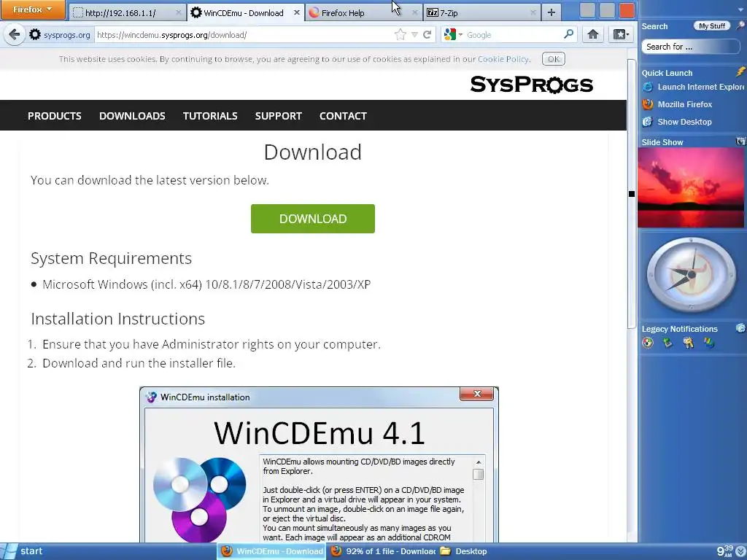Click the Slide Show header camera icon
The height and width of the screenshot is (560, 747).
[x=740, y=141]
